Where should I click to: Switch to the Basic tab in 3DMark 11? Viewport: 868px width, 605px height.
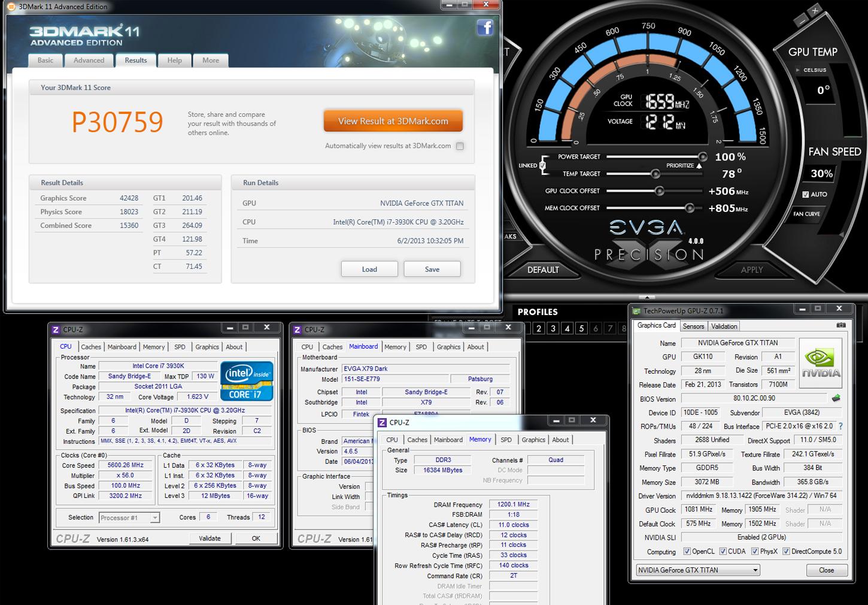click(x=45, y=60)
